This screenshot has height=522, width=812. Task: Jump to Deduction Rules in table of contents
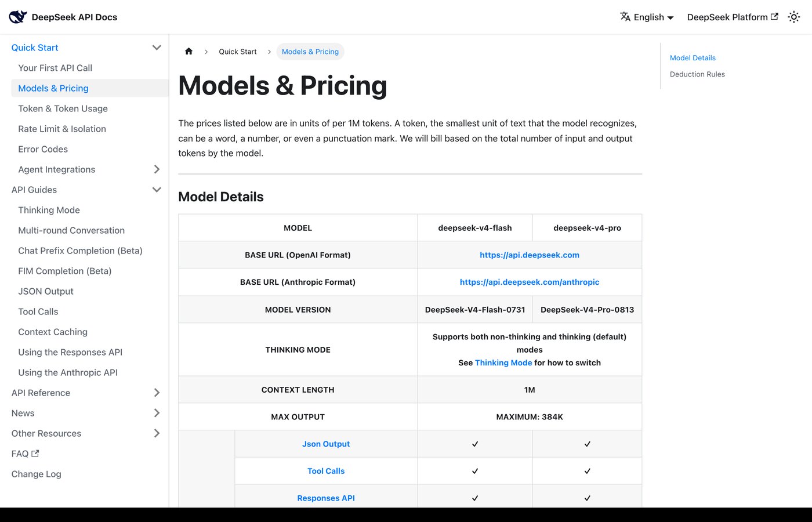tap(697, 74)
